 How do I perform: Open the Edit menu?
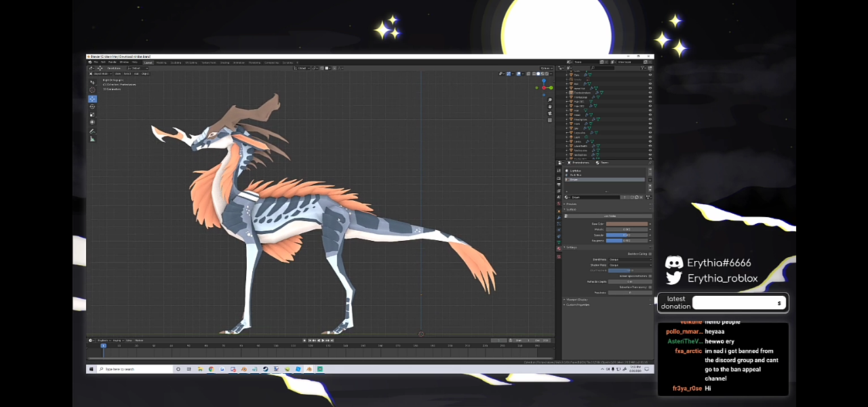[x=103, y=62]
